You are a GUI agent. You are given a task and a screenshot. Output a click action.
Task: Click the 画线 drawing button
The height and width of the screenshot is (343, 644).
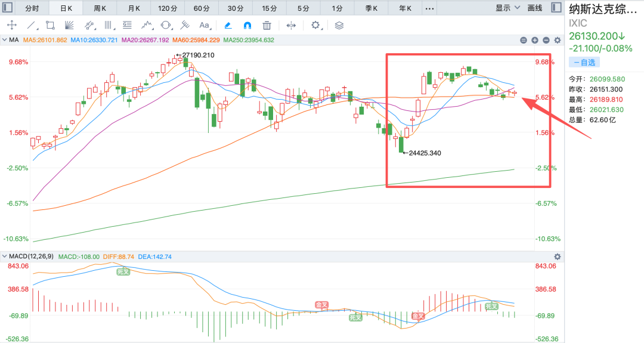tap(535, 8)
